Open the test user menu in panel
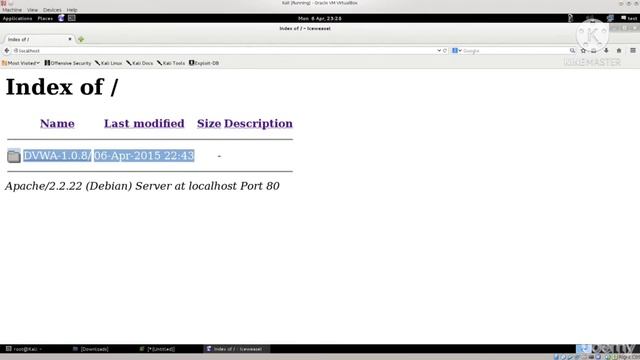 pyautogui.click(x=629, y=18)
